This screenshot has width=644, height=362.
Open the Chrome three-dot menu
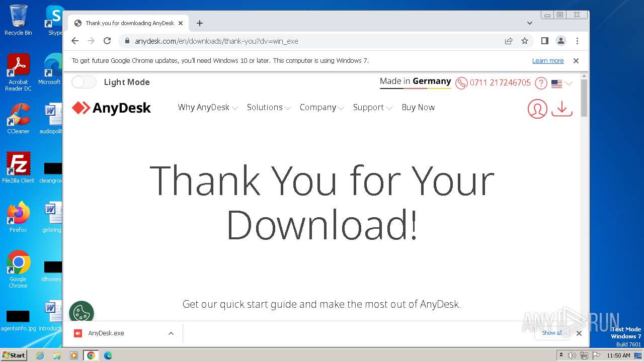pyautogui.click(x=577, y=41)
